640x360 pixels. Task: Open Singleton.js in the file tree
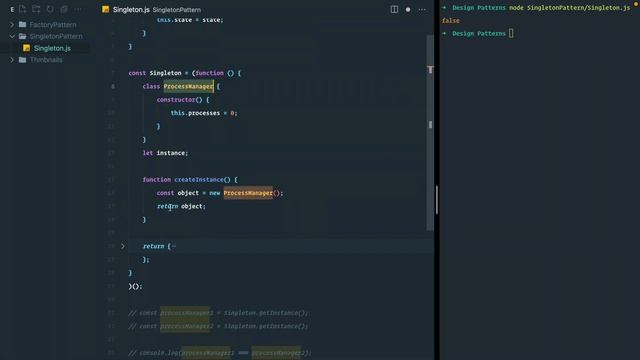pyautogui.click(x=52, y=48)
